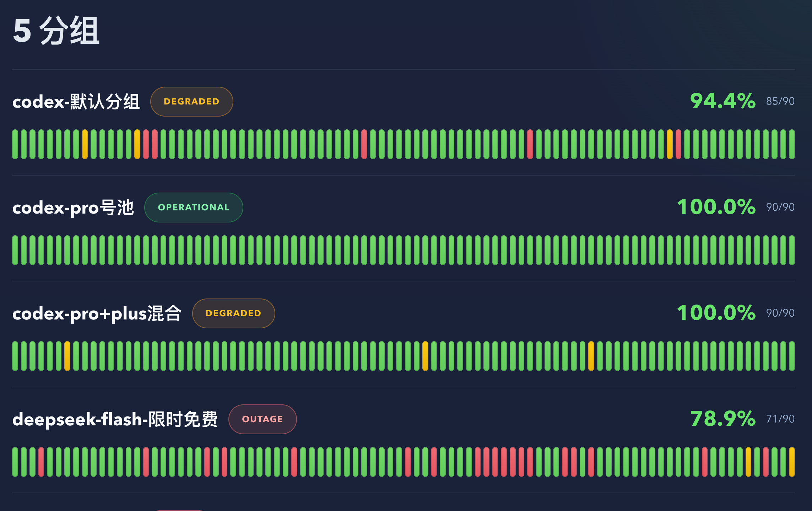
Task: Click final yellow bar in deepseek-flash timeline
Action: (x=792, y=462)
